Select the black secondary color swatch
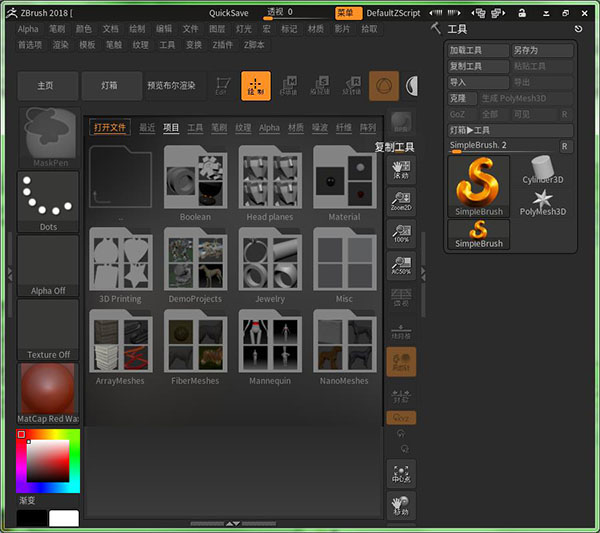This screenshot has height=533, width=600. point(32,518)
